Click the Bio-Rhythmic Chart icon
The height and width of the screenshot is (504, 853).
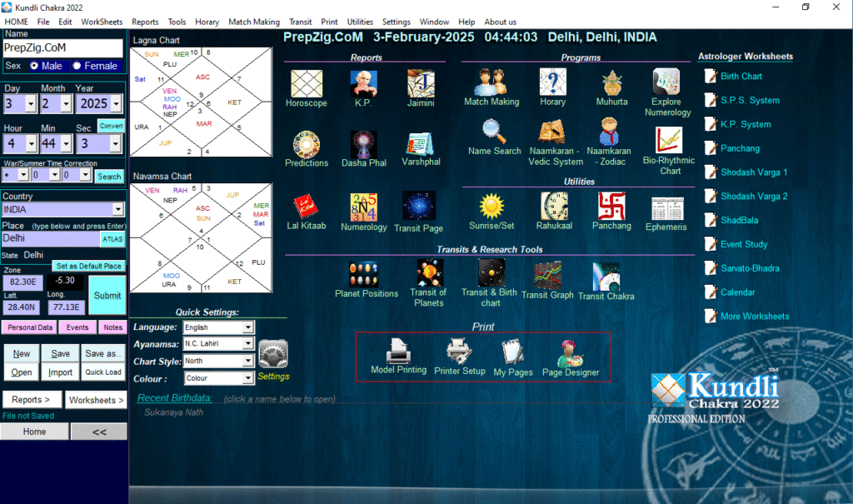(670, 142)
